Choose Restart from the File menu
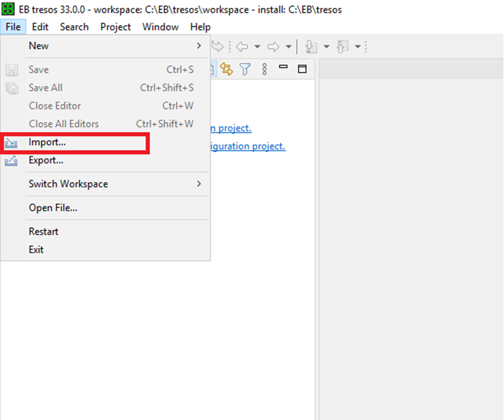Image resolution: width=504 pixels, height=420 pixels. (43, 231)
